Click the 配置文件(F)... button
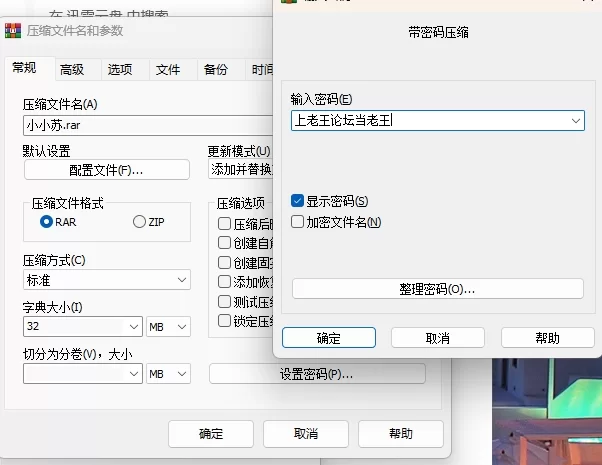This screenshot has height=465, width=602. pos(107,170)
